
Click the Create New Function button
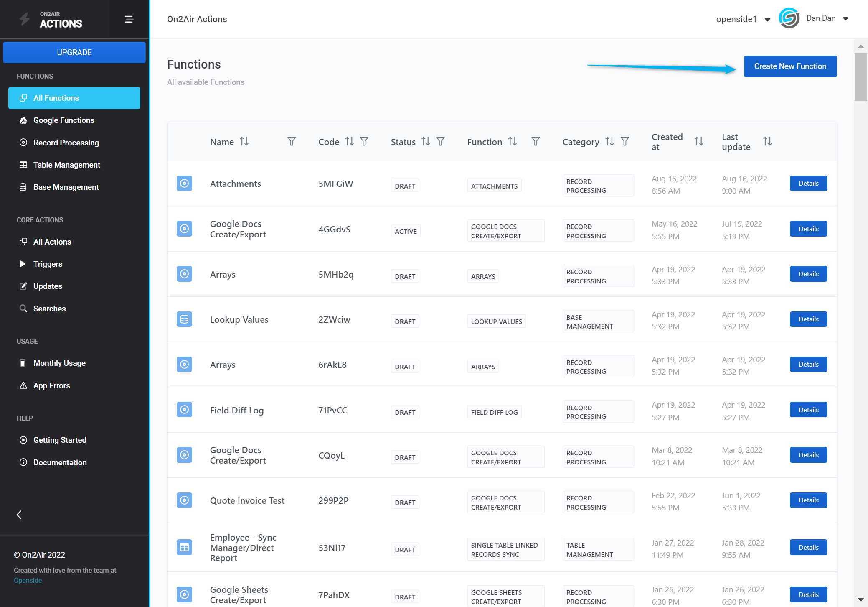pos(789,66)
